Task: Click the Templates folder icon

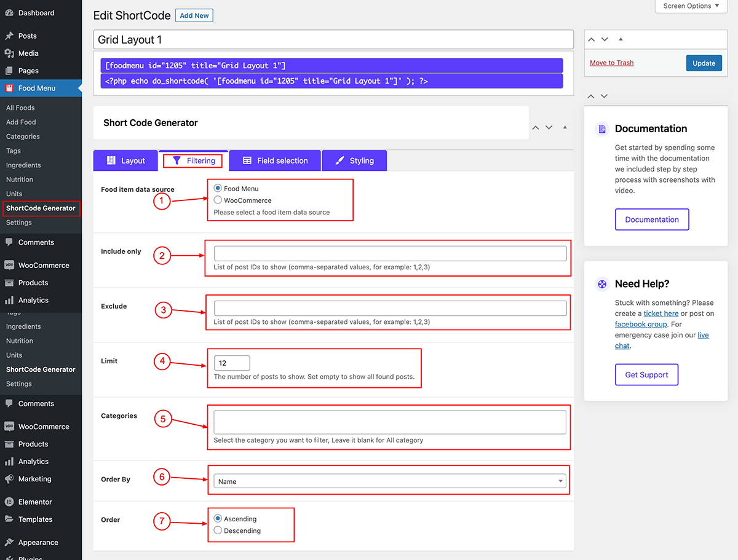Action: click(9, 519)
